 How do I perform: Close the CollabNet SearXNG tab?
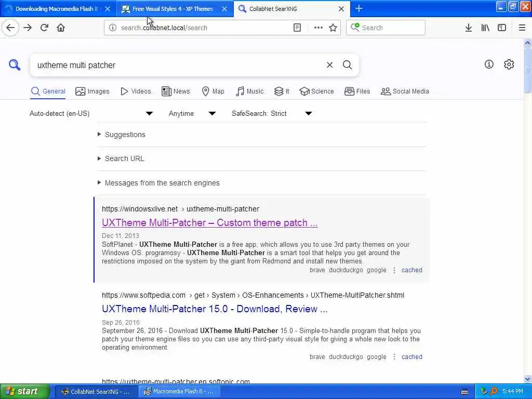coord(341,9)
